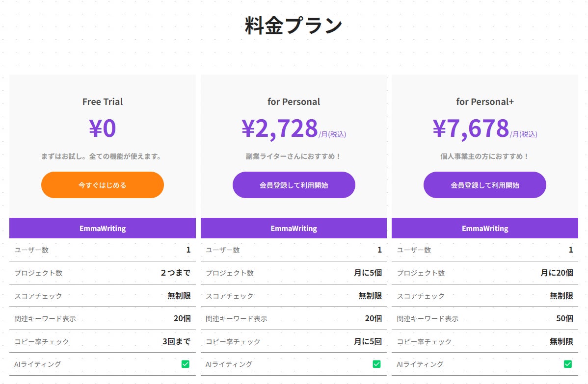Toggle AIライティング checkmark in for Personal+ plan
Viewport: 588px width, 384px height.
tap(567, 364)
